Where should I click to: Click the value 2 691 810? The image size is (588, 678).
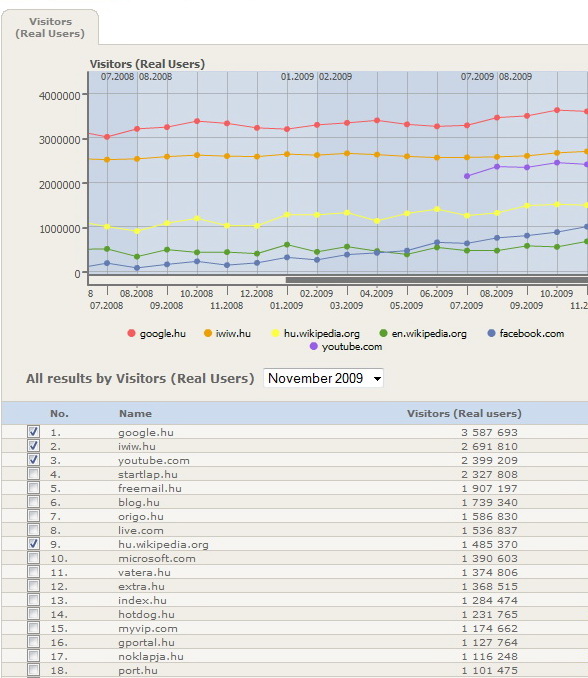[489, 446]
